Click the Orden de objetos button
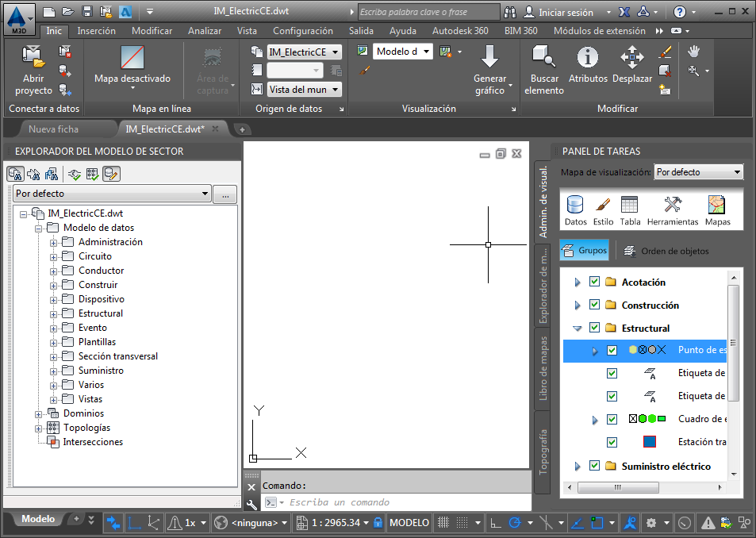This screenshot has width=756, height=538. [666, 251]
